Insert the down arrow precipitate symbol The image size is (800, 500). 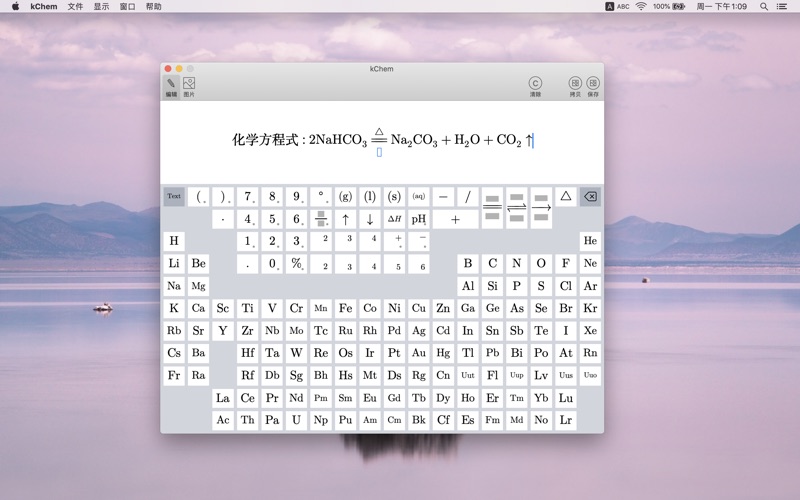coord(370,219)
